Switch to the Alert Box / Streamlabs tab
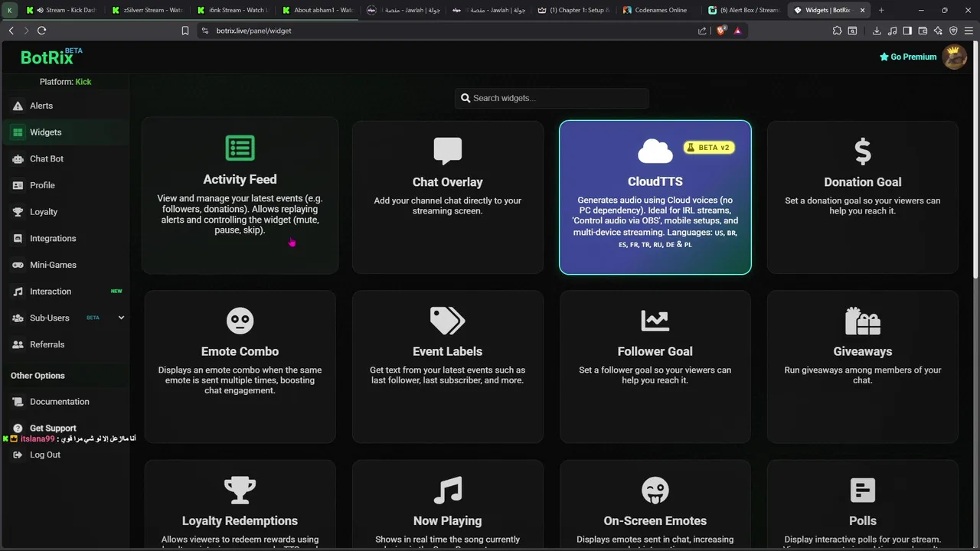This screenshot has width=980, height=551. [743, 10]
